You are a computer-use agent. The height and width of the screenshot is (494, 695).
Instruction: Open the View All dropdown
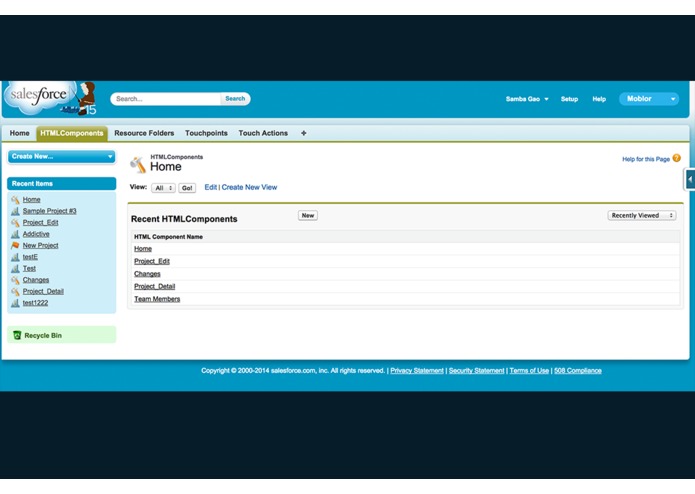click(163, 188)
